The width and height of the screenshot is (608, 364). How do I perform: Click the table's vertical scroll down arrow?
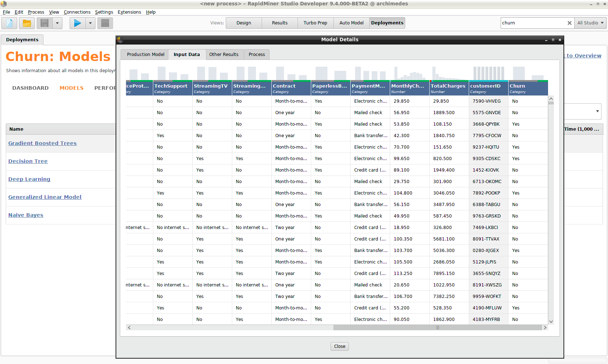(x=551, y=322)
